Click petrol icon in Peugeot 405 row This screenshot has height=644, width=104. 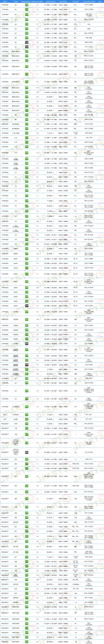pyautogui.click(x=27, y=593)
